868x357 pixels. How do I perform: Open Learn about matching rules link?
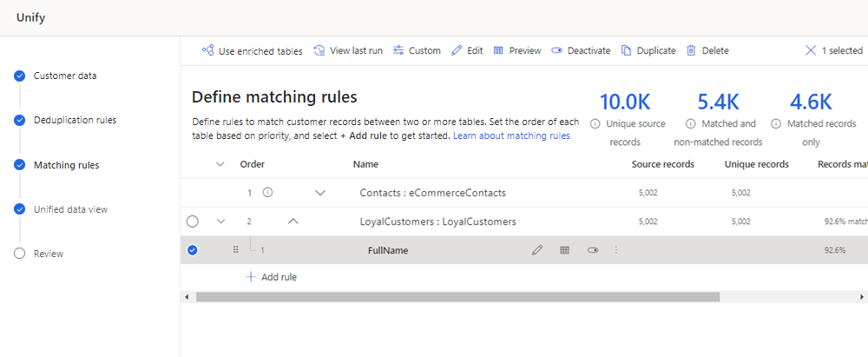[511, 136]
